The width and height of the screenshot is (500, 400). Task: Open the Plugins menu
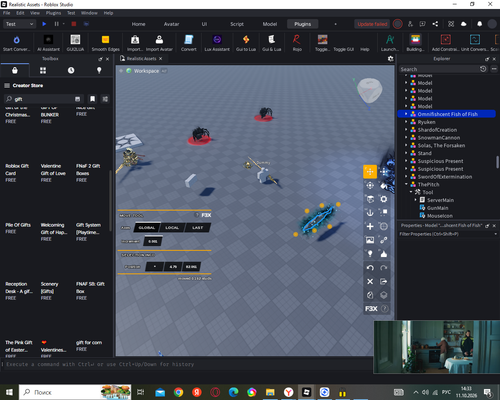point(53,13)
